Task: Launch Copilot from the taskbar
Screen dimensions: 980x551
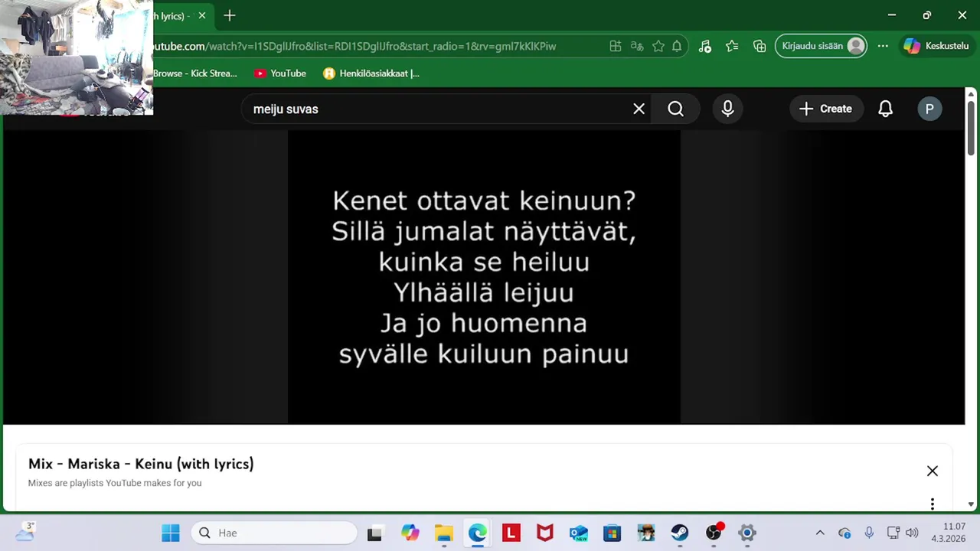Action: (x=410, y=533)
